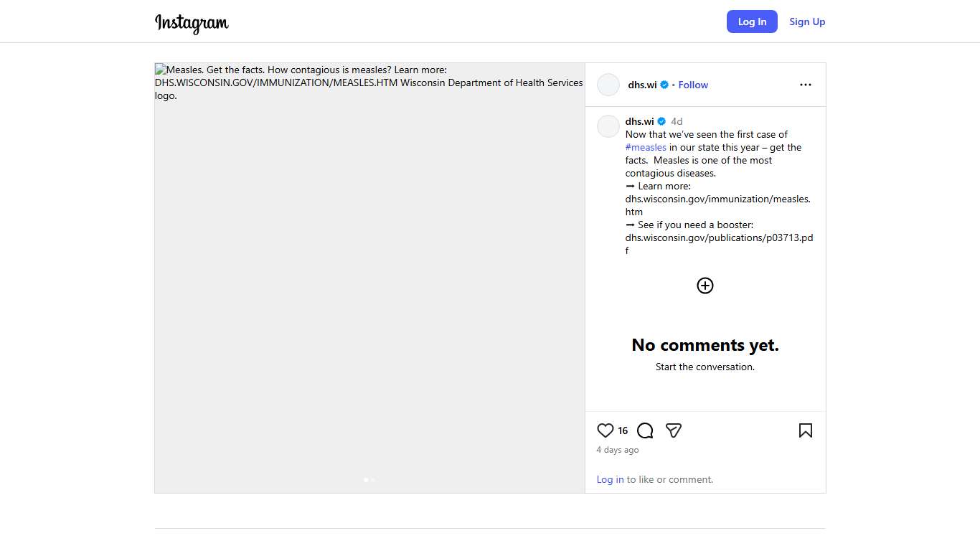The width and height of the screenshot is (980, 551).
Task: Share the post with the paper plane icon
Action: coord(673,430)
